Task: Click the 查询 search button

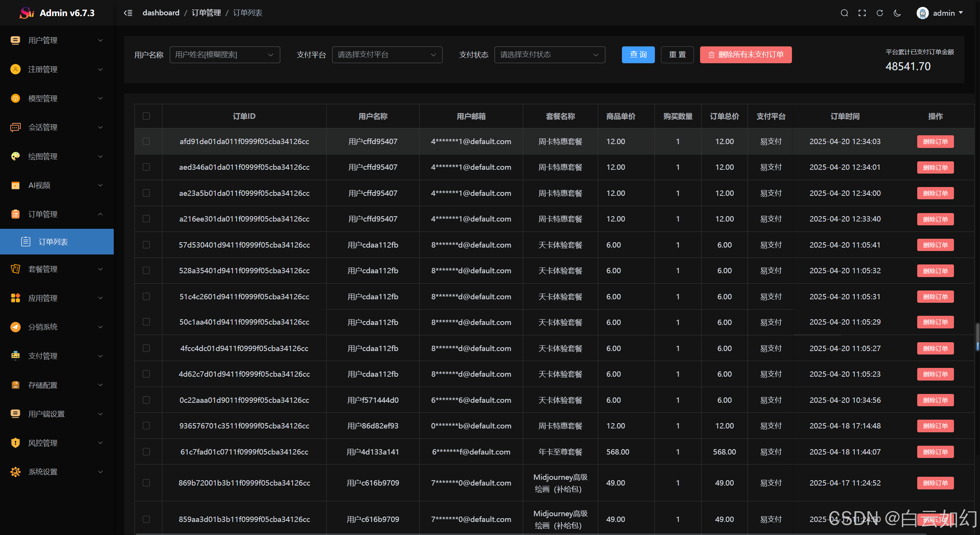Action: 638,55
